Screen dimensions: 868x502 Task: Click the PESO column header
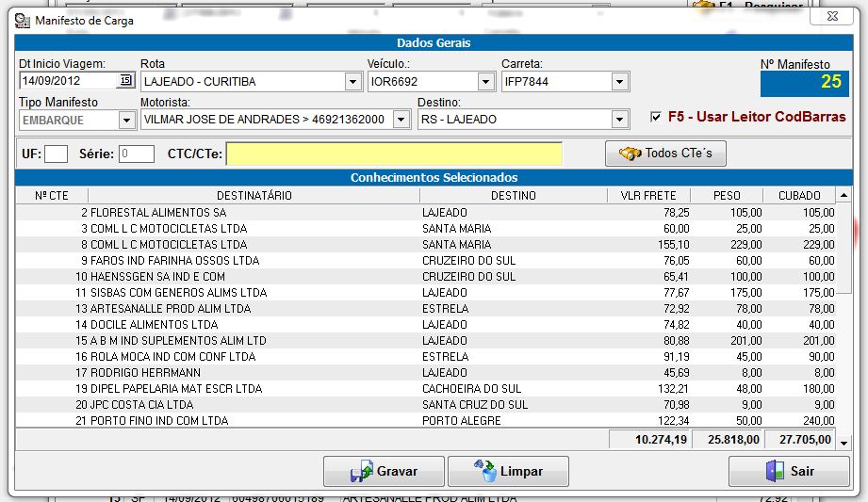click(x=727, y=195)
